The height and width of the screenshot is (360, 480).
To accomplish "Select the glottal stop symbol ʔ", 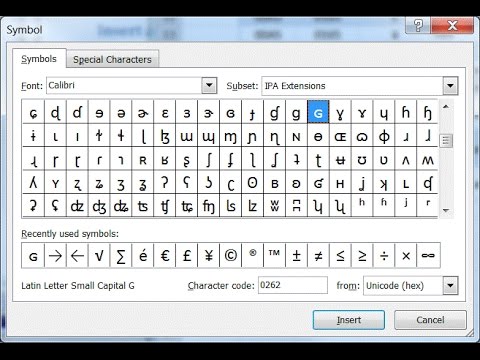I will pos(165,182).
